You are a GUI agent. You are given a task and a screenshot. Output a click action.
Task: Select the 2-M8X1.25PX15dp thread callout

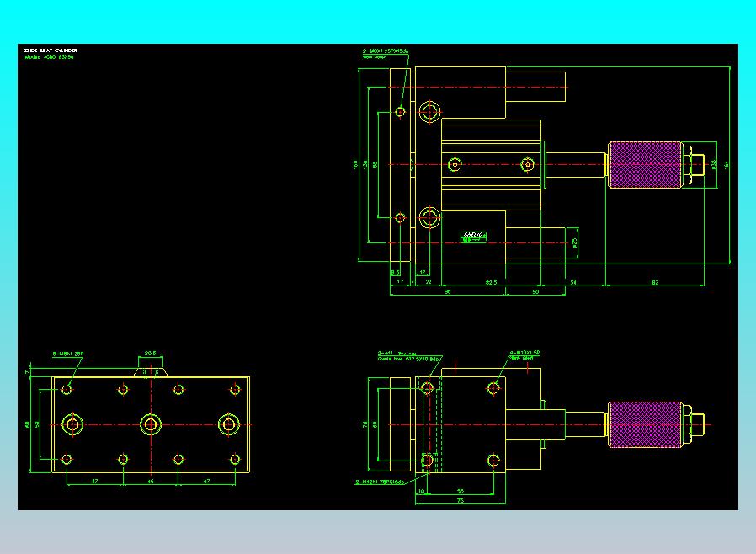[x=386, y=51]
